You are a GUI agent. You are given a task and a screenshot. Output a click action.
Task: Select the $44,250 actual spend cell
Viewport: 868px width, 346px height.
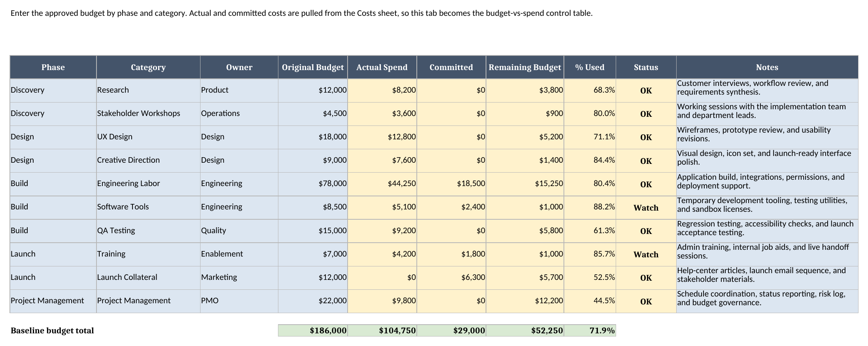click(x=382, y=184)
